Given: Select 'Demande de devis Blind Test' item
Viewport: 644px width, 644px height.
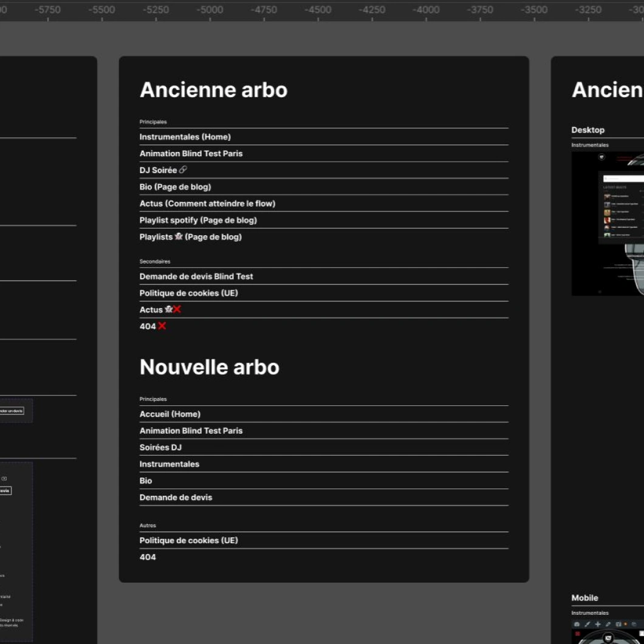Looking at the screenshot, I should coord(196,276).
